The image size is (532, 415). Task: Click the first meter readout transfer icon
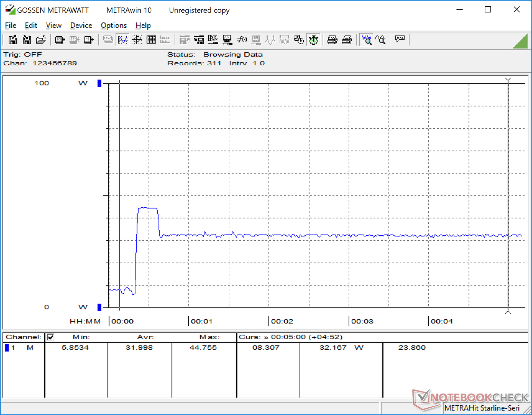pos(60,40)
